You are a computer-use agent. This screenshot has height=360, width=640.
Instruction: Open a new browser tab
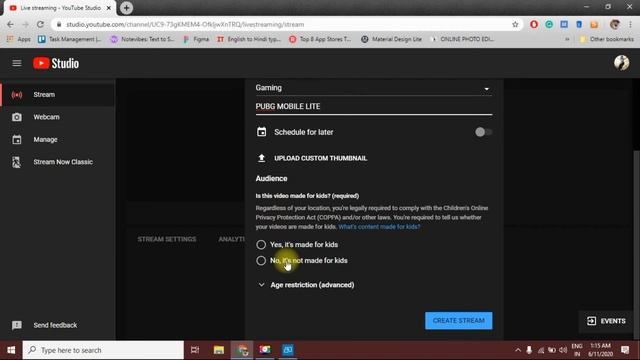(126, 8)
